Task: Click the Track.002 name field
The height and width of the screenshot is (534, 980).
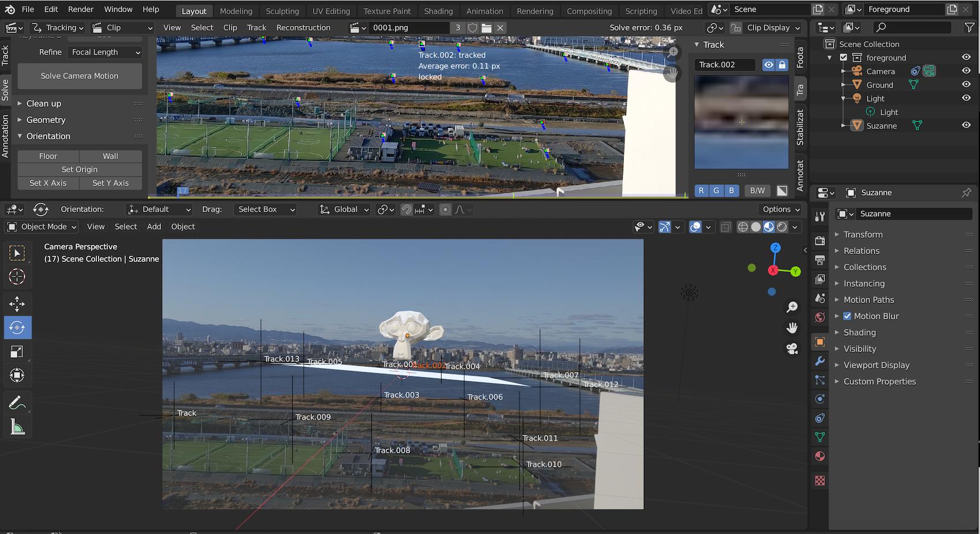Action: (x=725, y=65)
